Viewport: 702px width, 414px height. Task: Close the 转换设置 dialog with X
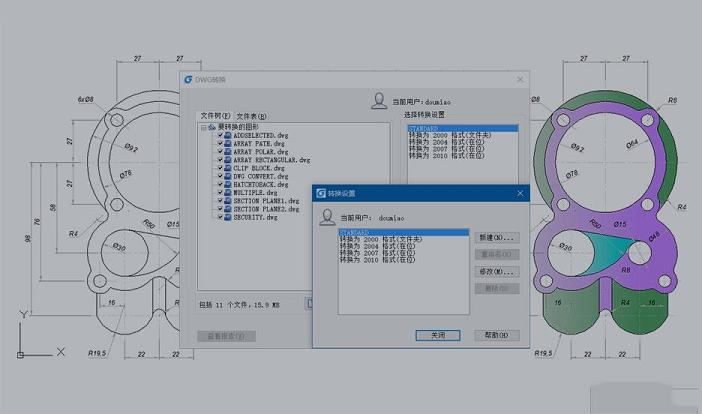519,193
